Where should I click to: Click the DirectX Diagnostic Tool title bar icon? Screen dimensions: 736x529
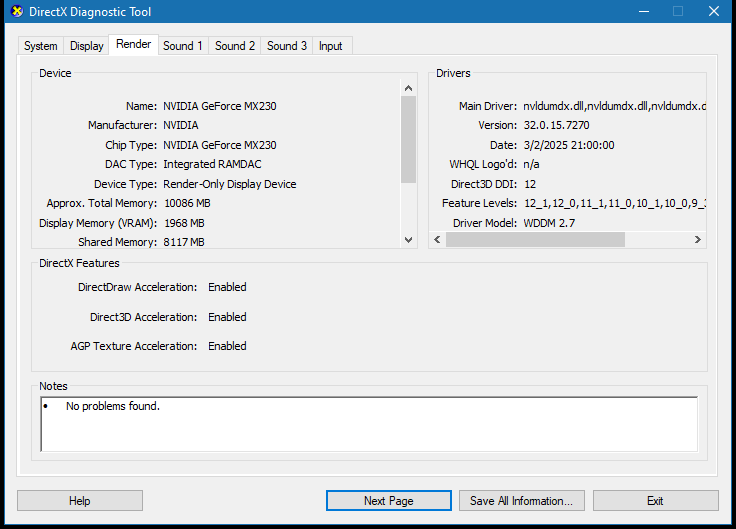point(17,11)
